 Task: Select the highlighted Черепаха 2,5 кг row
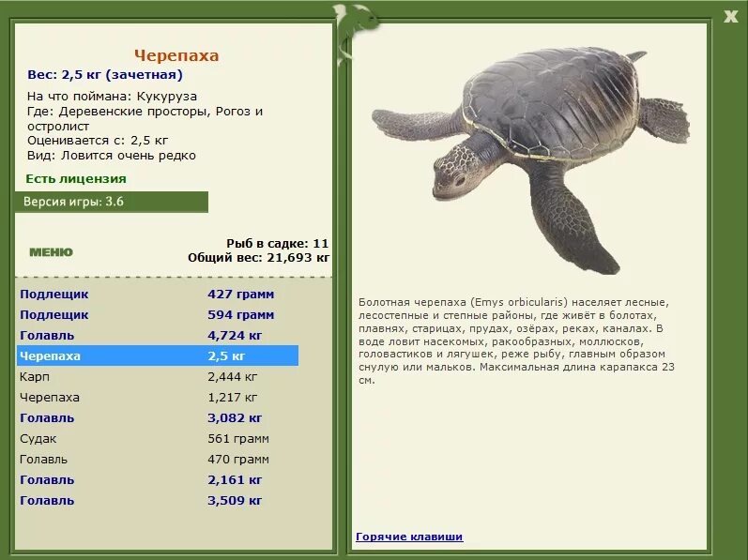(158, 356)
